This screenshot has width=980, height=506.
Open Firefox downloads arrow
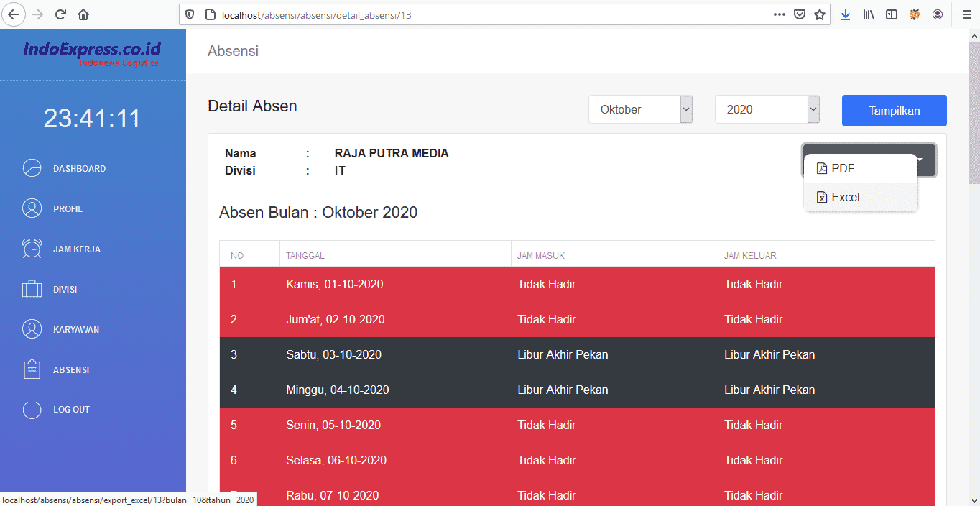pyautogui.click(x=846, y=14)
